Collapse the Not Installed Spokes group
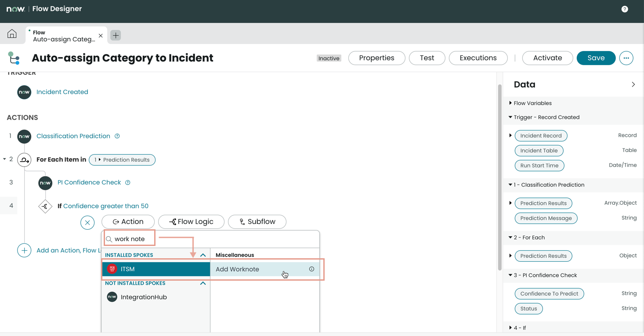644x336 pixels. (203, 283)
